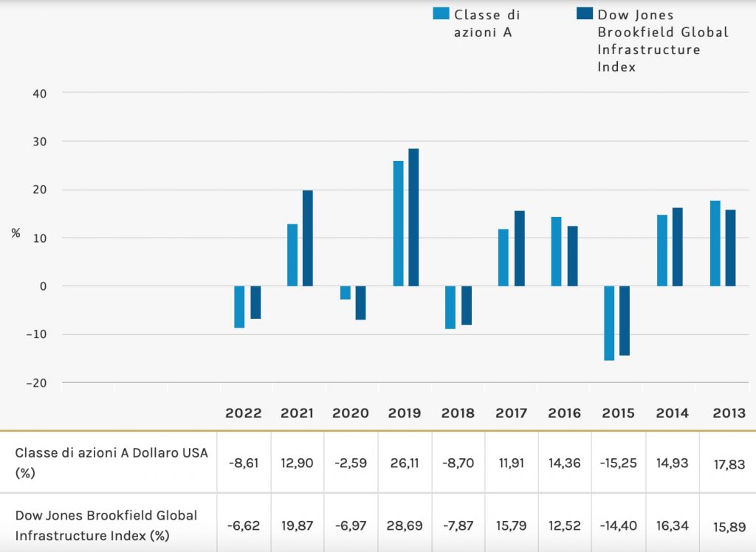This screenshot has width=756, height=552.
Task: Click the -15,25 cell for 2015
Action: pos(618,462)
